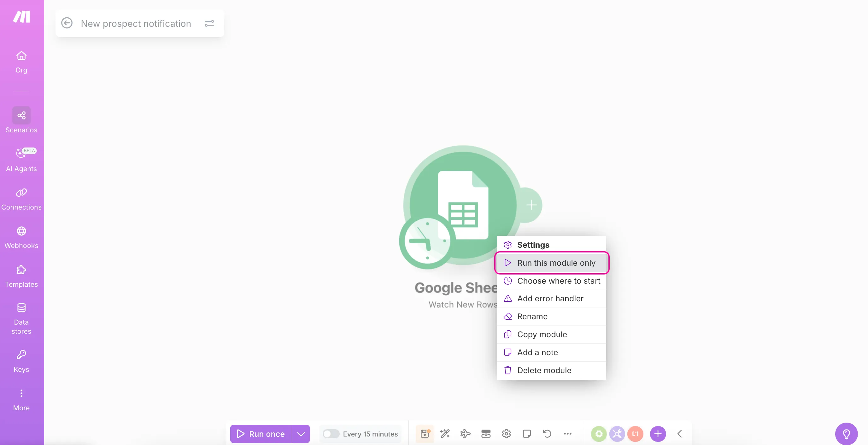
Task: Open the three-dot more options in toolbar
Action: 567,434
